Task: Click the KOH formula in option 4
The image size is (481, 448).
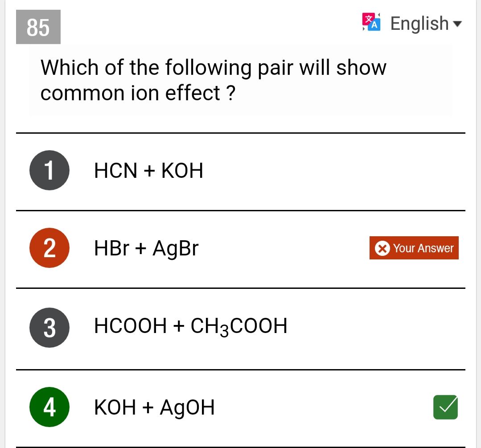Action: tap(115, 407)
